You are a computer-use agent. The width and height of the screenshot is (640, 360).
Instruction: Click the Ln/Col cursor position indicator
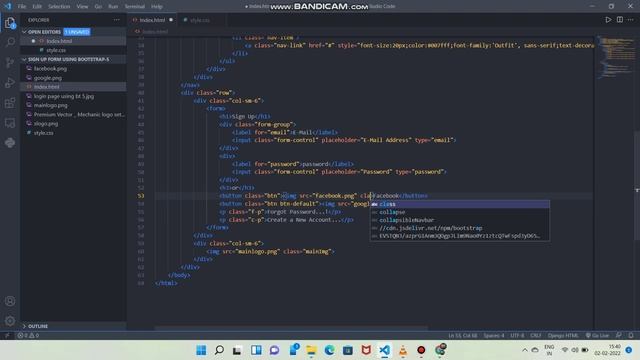pyautogui.click(x=462, y=336)
